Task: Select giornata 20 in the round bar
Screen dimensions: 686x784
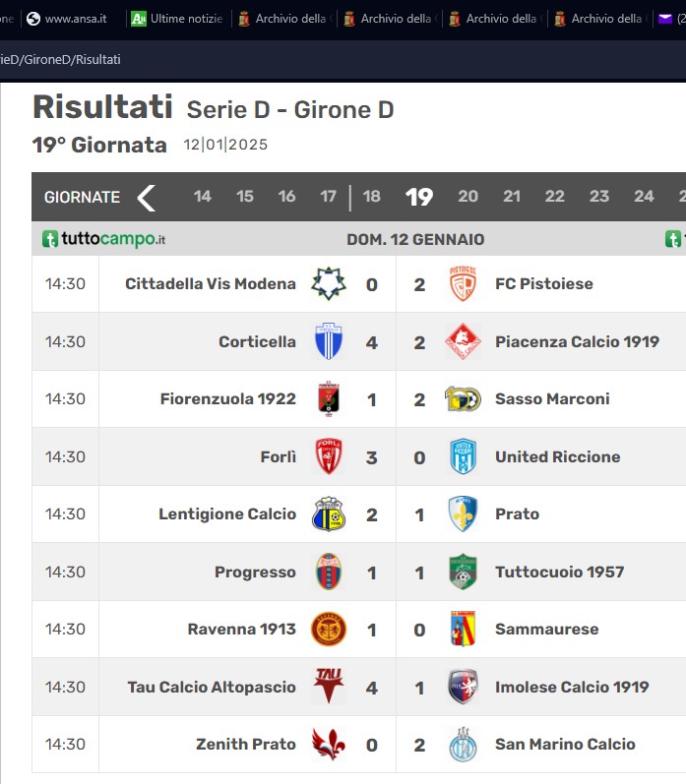Action: [x=468, y=197]
